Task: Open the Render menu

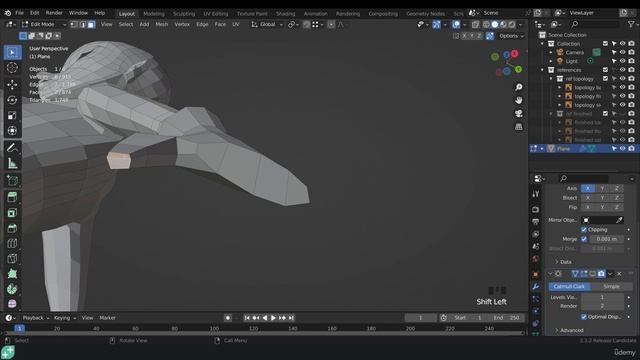Action: 54,13
